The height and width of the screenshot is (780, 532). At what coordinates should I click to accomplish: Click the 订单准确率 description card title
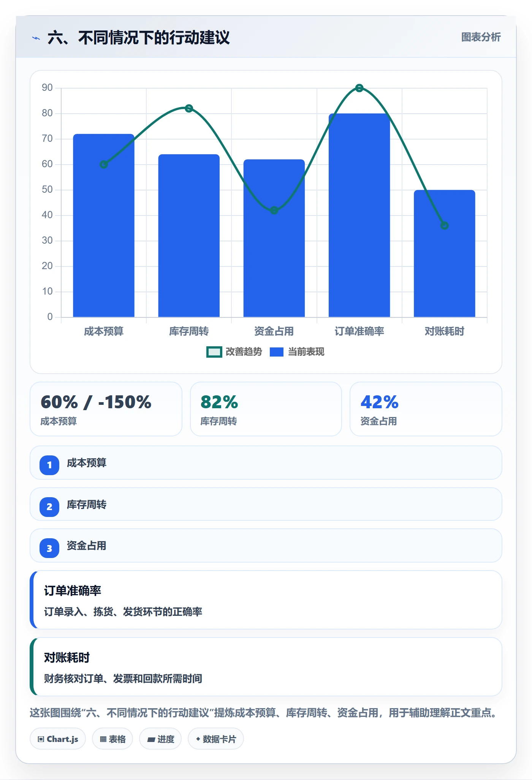[x=73, y=591]
